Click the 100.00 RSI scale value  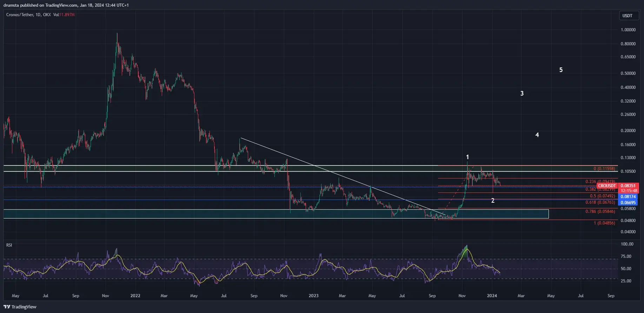627,244
